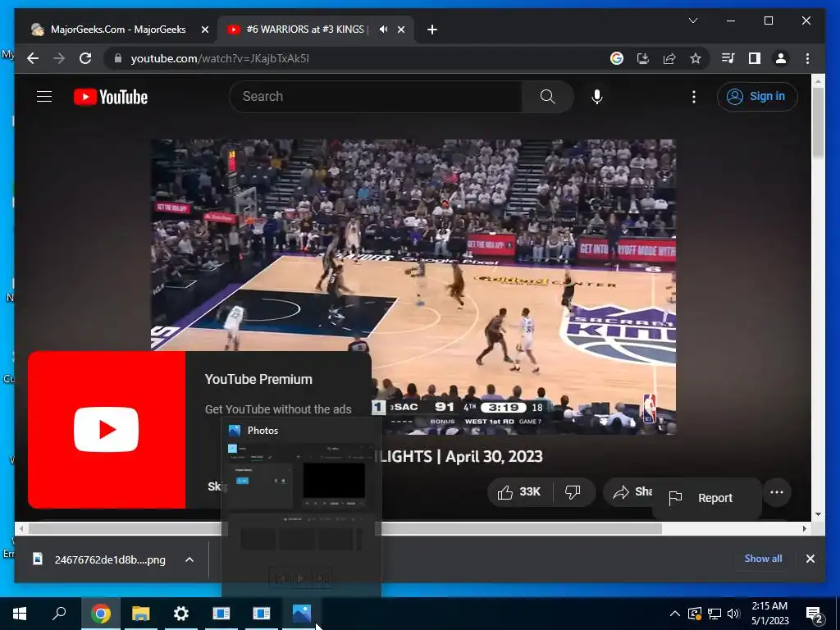Open the notification center icon
The width and height of the screenshot is (840, 630).
click(814, 614)
